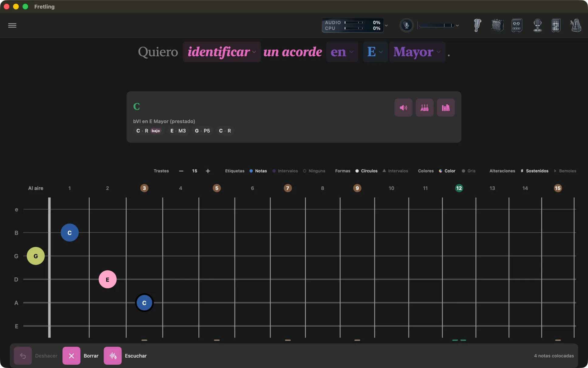Image resolution: width=588 pixels, height=368 pixels.
Task: Click the Deshacer undo arrow icon
Action: point(23,356)
